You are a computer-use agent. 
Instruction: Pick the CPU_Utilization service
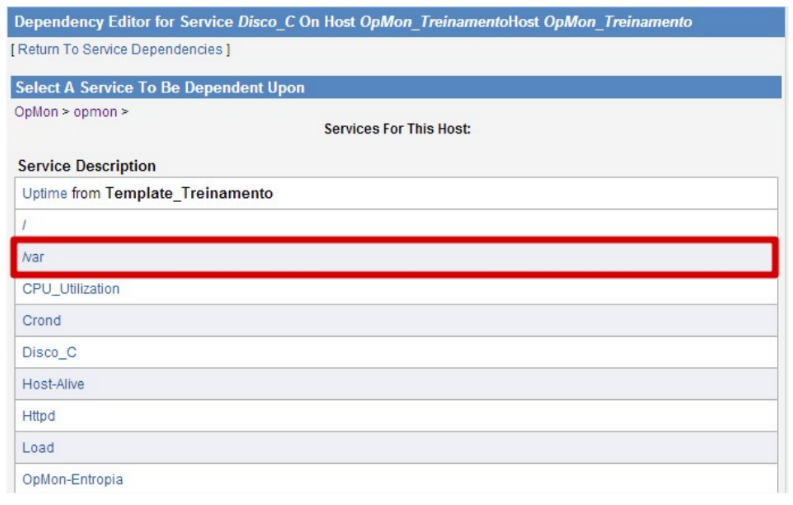point(71,289)
